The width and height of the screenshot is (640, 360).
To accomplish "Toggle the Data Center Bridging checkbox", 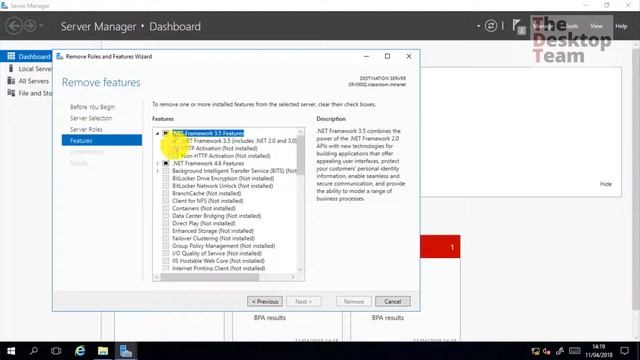I will pos(166,216).
